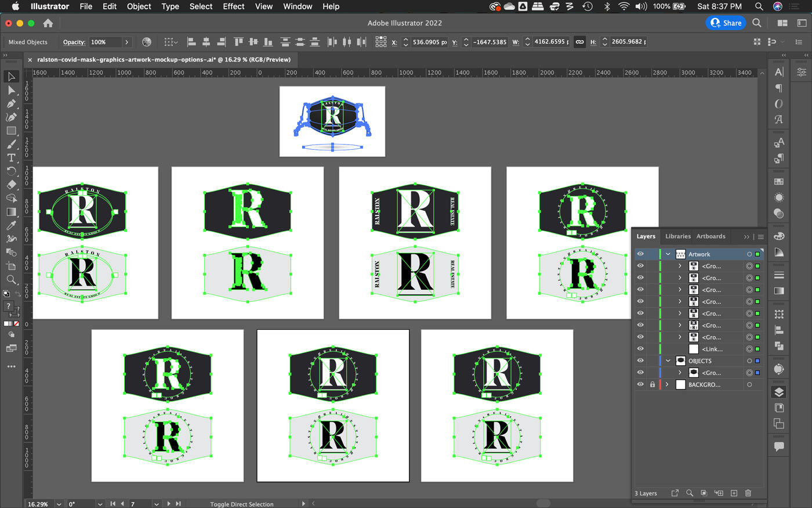Select the Curvature tool
Viewport: 812px width, 508px height.
(11, 117)
